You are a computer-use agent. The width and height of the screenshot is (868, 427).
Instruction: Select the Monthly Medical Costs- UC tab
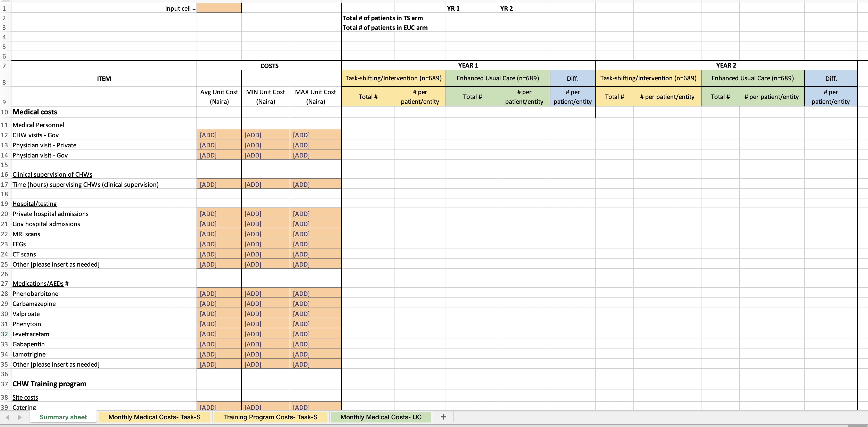tap(381, 417)
